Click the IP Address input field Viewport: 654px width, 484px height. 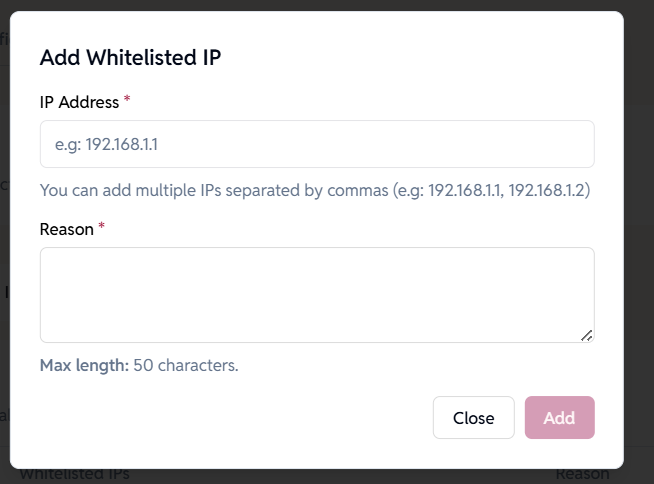pos(317,144)
